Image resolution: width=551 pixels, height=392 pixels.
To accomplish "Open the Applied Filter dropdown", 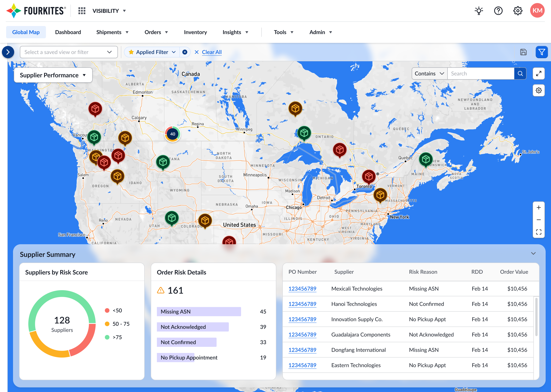I will [x=152, y=52].
